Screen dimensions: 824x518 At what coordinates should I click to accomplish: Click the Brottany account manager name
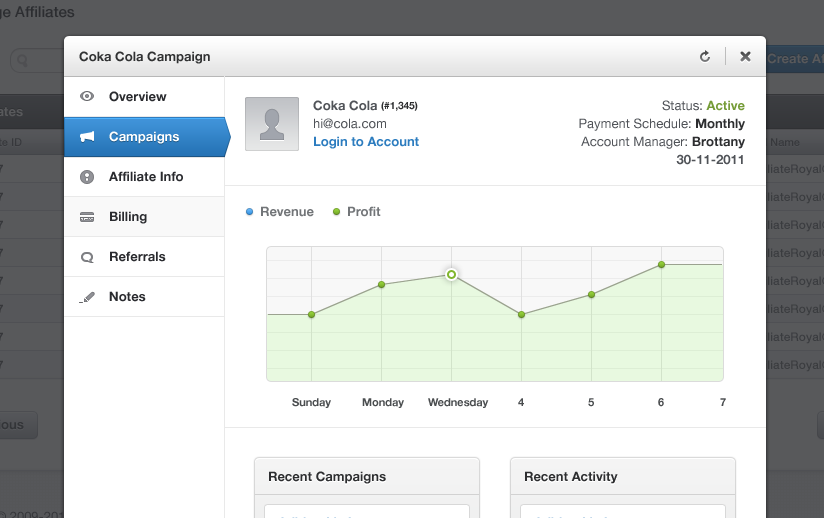[x=718, y=141]
